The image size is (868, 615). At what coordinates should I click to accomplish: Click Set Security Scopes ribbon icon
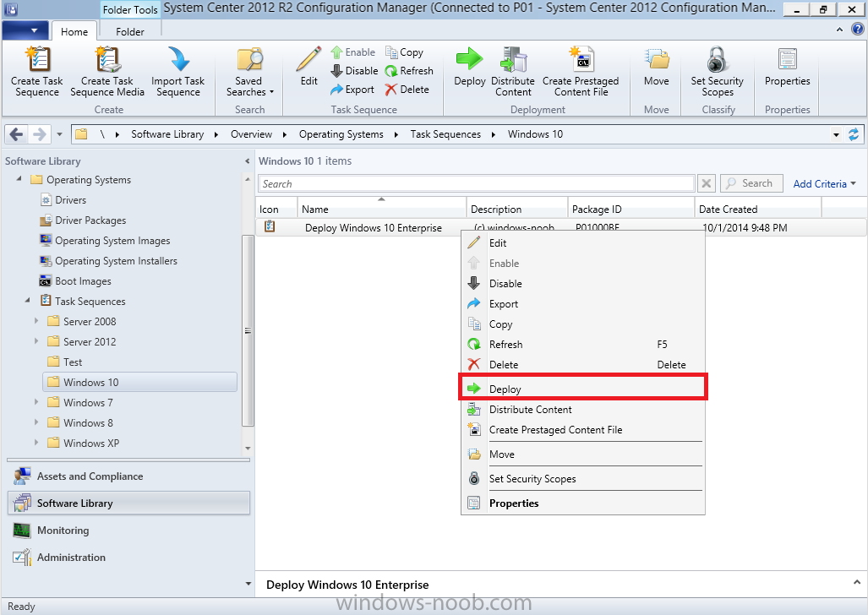tap(718, 60)
